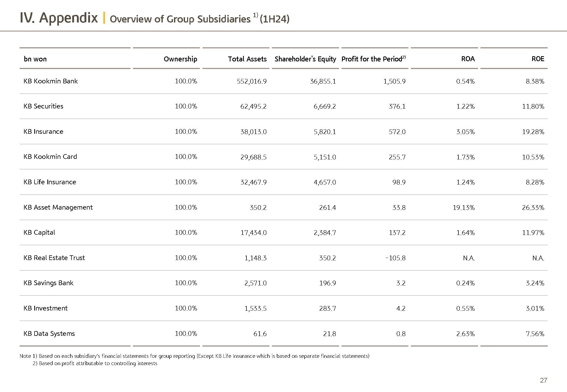The width and height of the screenshot is (567, 392).
Task: Select the 'KB Savings Bank' row label
Action: pyautogui.click(x=48, y=283)
